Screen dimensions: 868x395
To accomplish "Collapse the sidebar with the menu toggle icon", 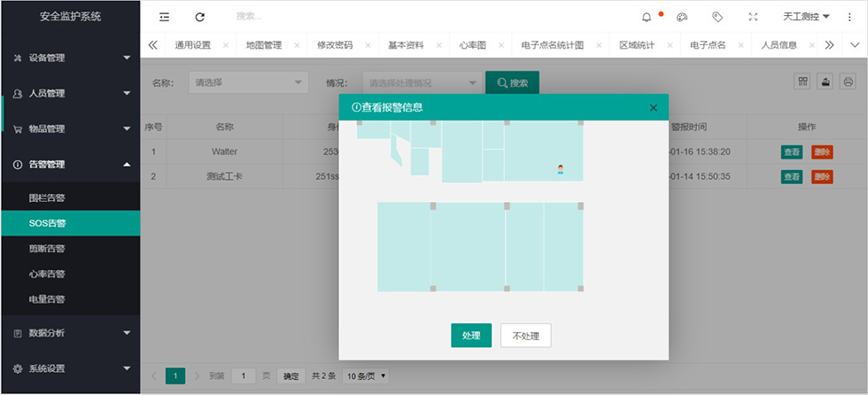I will click(164, 17).
